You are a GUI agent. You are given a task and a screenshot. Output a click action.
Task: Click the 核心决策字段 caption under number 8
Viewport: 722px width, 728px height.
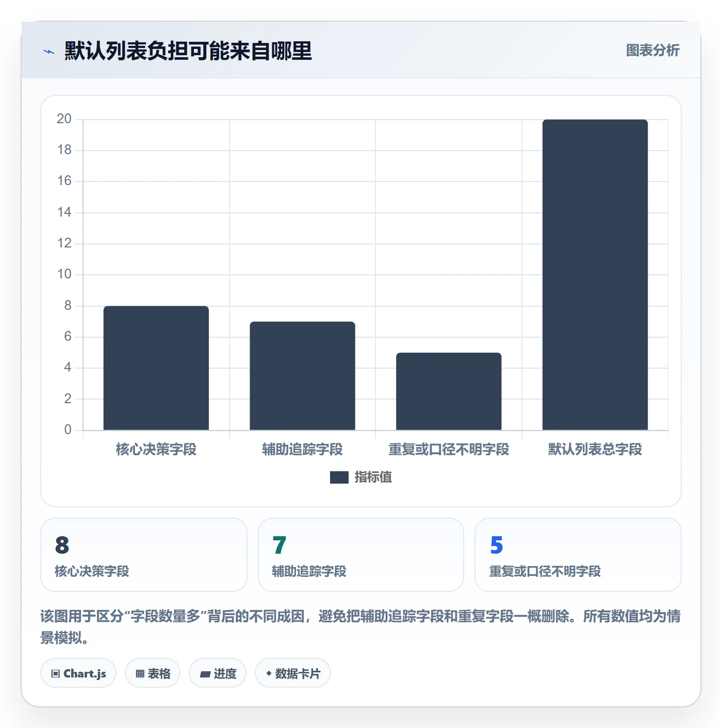[92, 571]
